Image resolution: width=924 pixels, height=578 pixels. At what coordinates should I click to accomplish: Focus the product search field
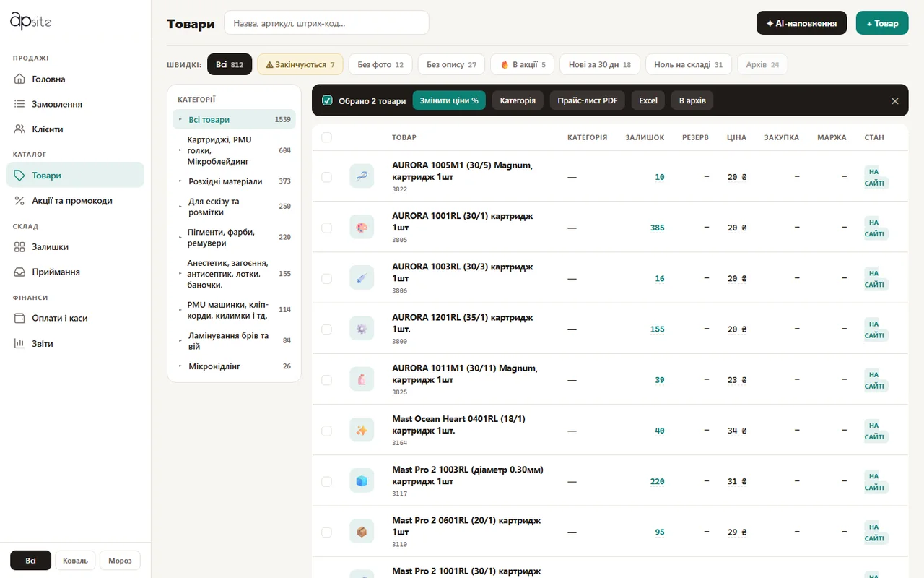point(327,22)
